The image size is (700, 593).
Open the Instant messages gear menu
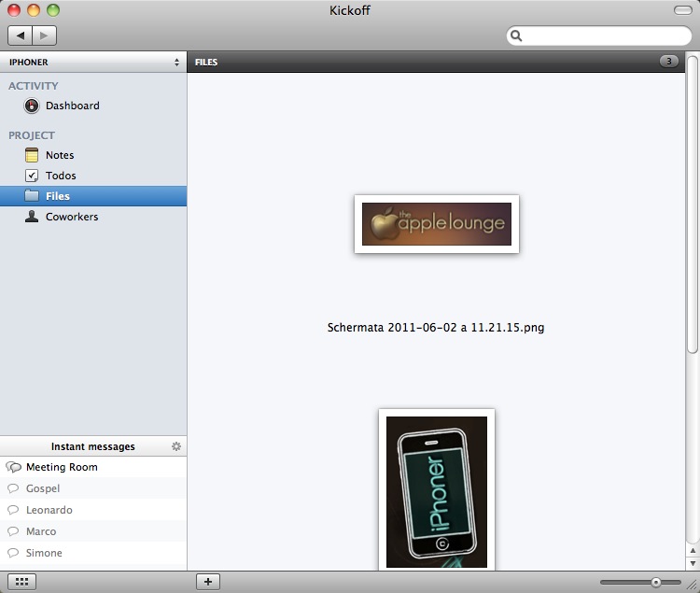[176, 446]
